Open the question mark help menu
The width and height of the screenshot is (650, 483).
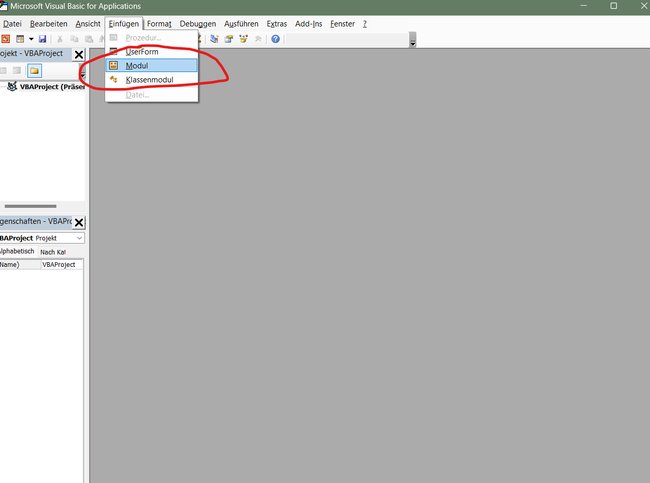[x=365, y=24]
